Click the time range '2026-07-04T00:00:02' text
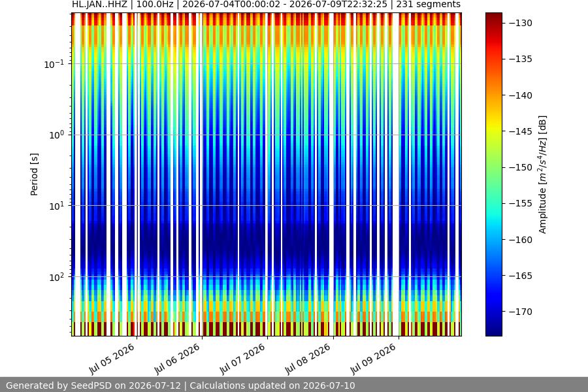This screenshot has width=588, height=392. [231, 5]
